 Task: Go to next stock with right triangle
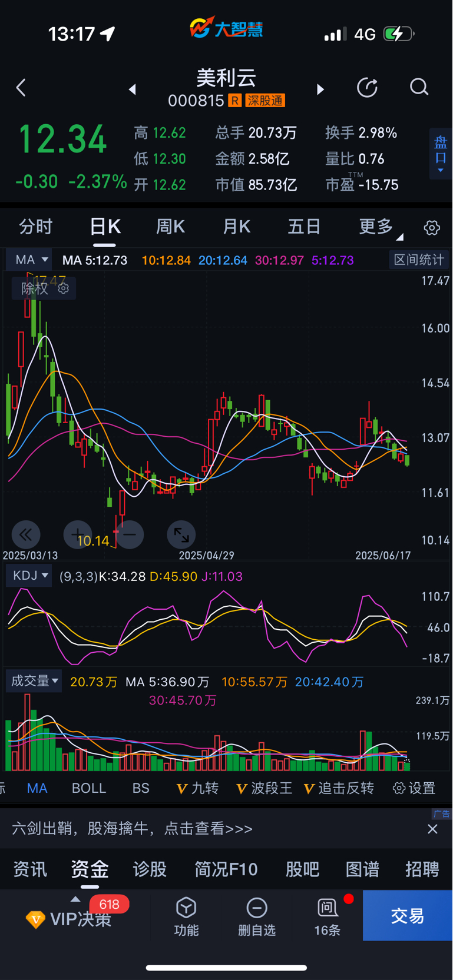tap(320, 89)
